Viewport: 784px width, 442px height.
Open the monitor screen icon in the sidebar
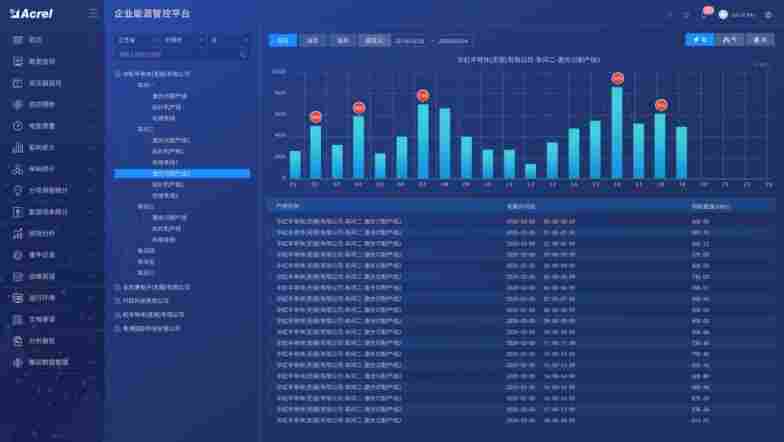point(19,61)
